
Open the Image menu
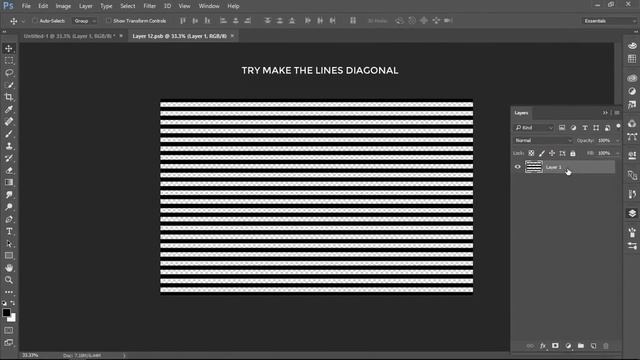pyautogui.click(x=63, y=6)
